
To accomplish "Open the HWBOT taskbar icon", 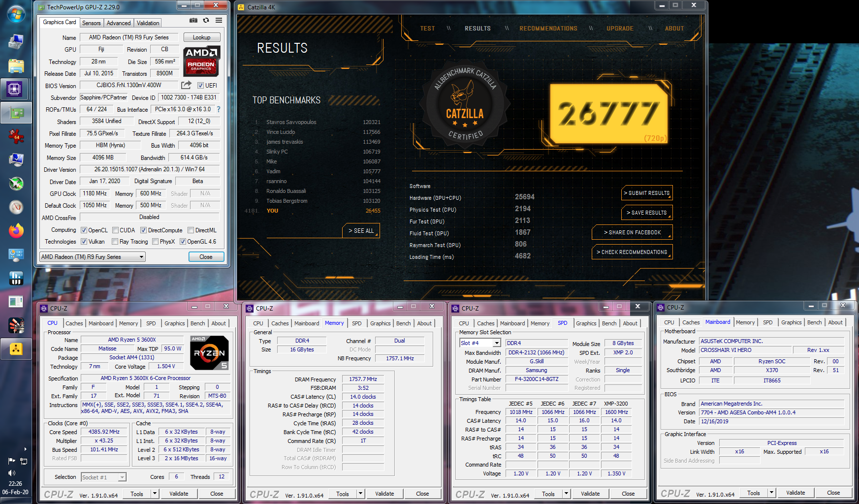I will 16,278.
